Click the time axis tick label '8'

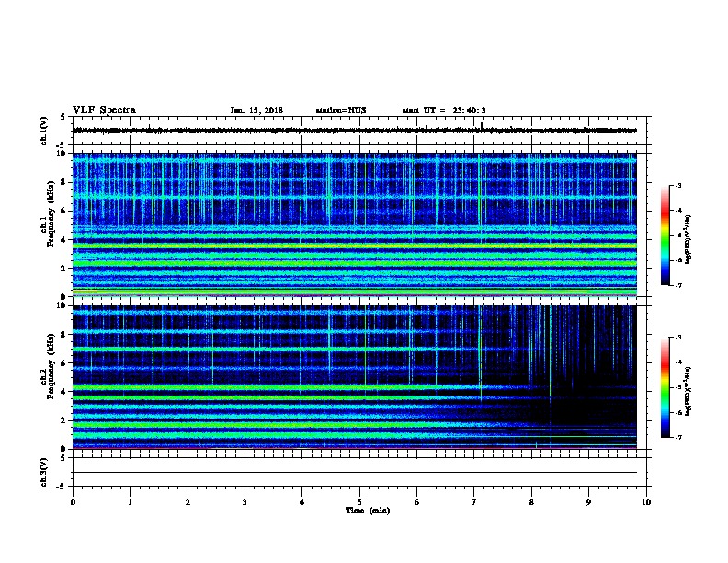pyautogui.click(x=531, y=502)
